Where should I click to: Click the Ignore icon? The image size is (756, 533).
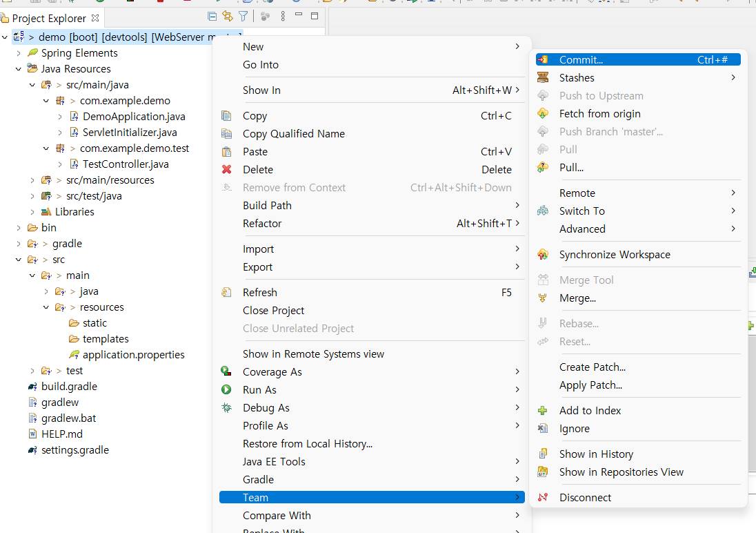click(543, 428)
